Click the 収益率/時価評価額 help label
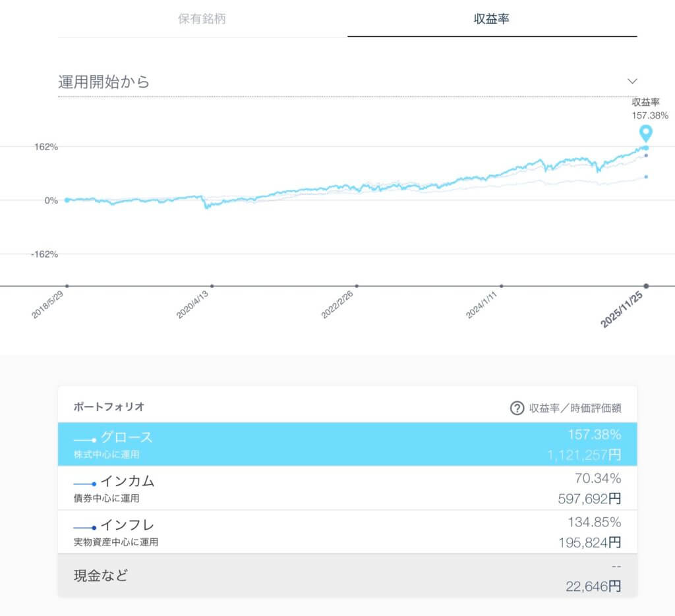The image size is (675, 616). [x=575, y=408]
